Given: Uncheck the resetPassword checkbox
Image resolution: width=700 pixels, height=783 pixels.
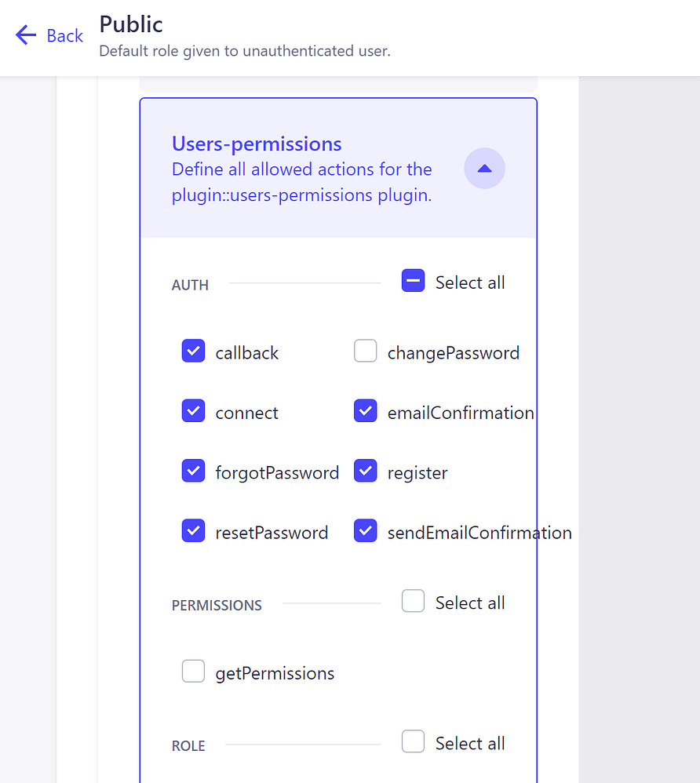Looking at the screenshot, I should (x=193, y=530).
